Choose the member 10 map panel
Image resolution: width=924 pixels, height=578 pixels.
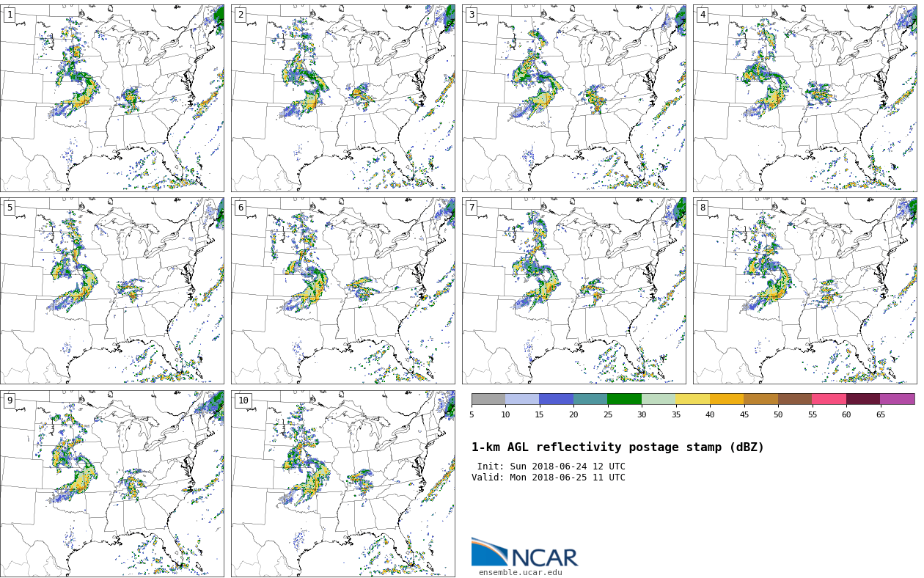coord(343,483)
